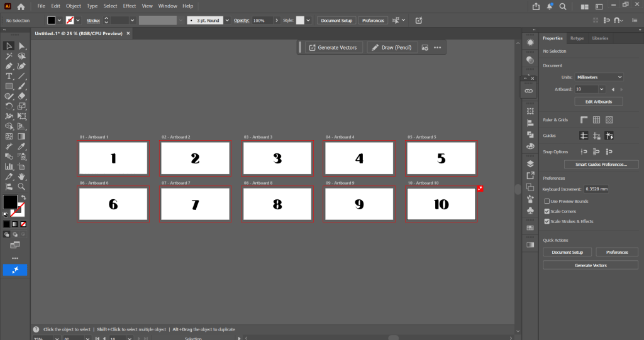Click the Draw (Pencil) button

coord(391,47)
